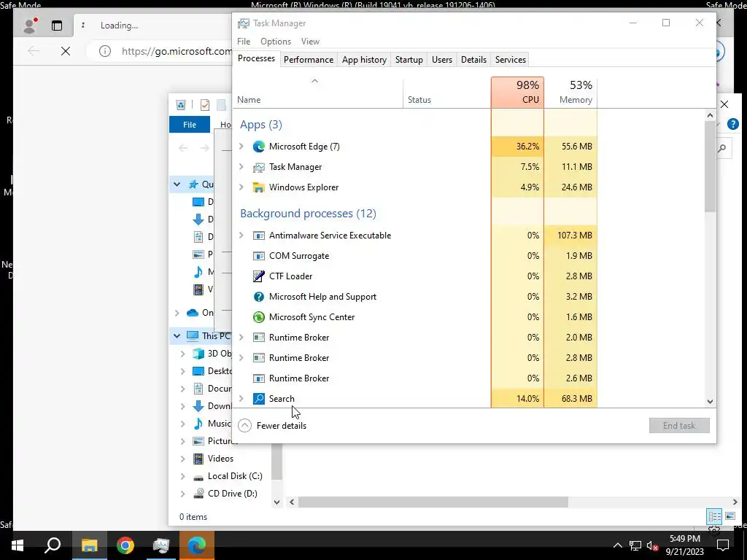Click the Explorer horizontal scrollbar thumb

coord(433,502)
